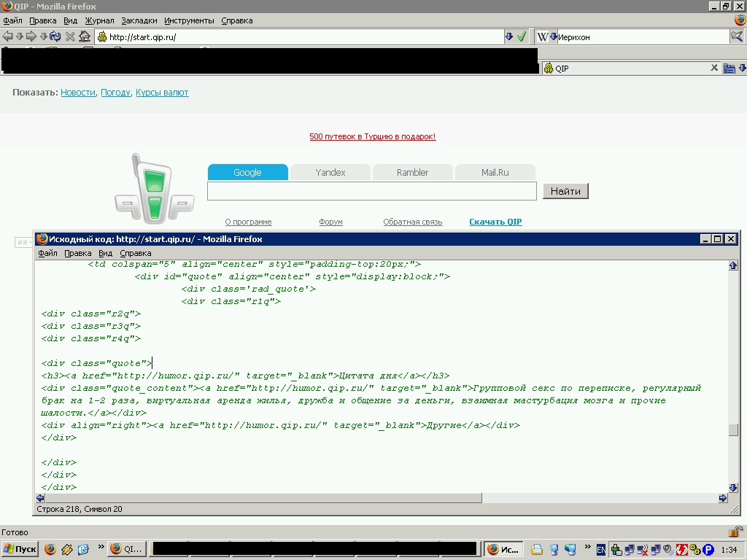The width and height of the screenshot is (747, 560).
Task: Click the Курсы валют link
Action: 162,93
